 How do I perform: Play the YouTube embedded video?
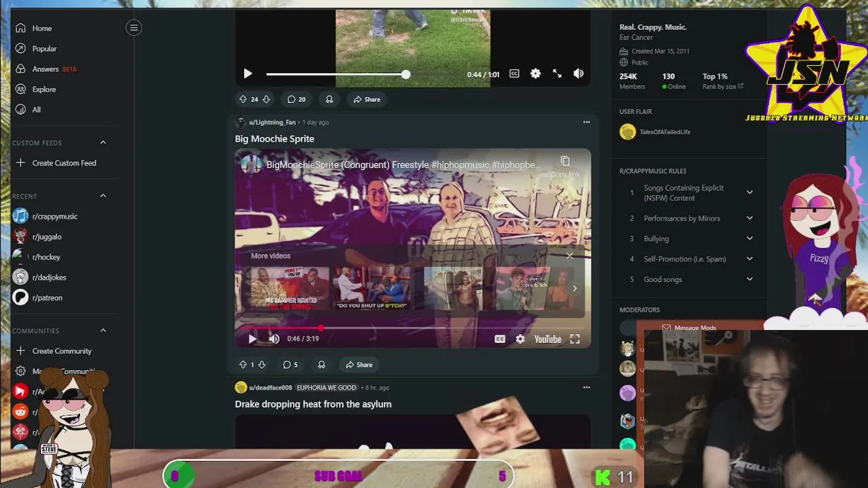pyautogui.click(x=252, y=339)
